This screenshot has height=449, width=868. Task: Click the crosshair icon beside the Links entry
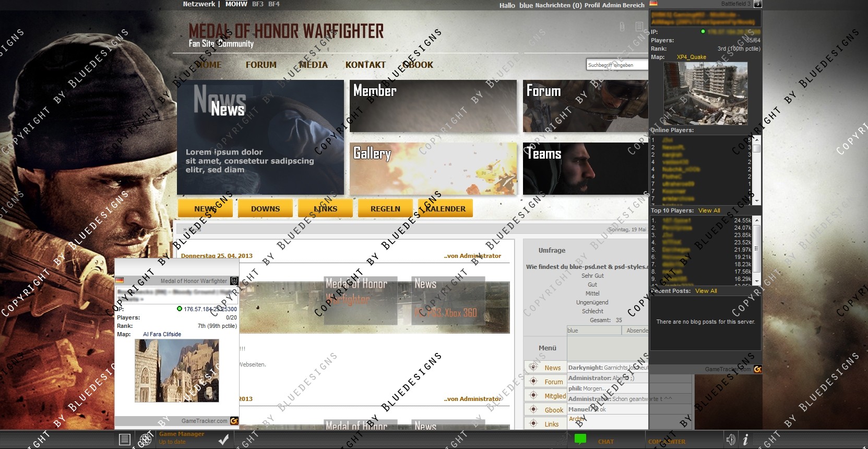533,423
